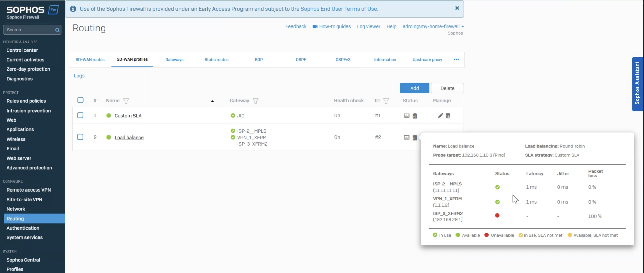644x273 pixels.
Task: Open the Sophos Assistant side panel
Action: pyautogui.click(x=637, y=84)
